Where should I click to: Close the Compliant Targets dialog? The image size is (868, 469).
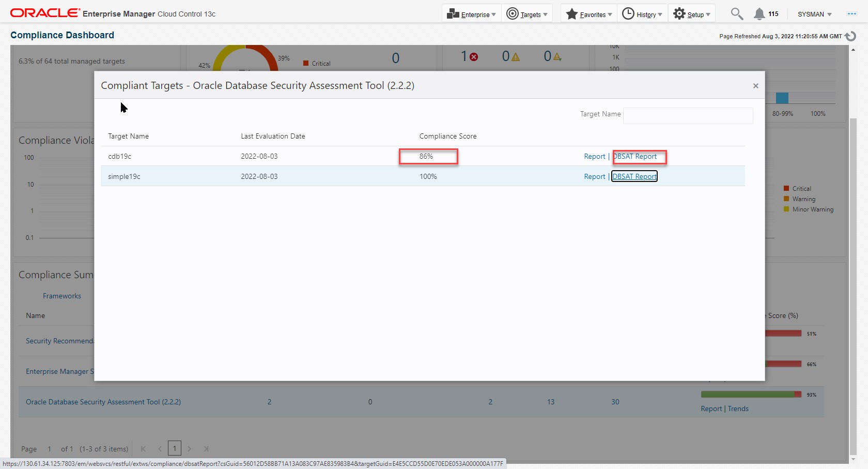pos(755,86)
